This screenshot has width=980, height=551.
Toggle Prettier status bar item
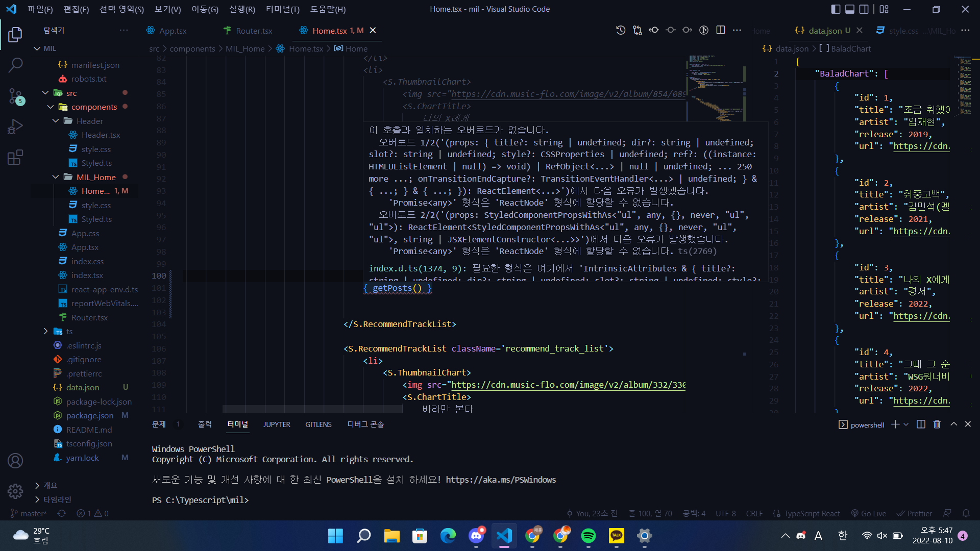point(915,513)
